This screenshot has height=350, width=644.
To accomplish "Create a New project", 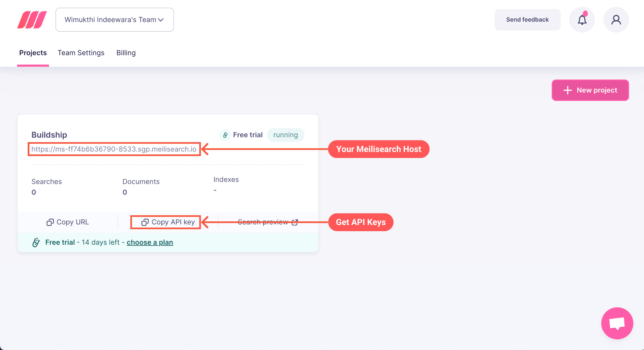I will 590,90.
